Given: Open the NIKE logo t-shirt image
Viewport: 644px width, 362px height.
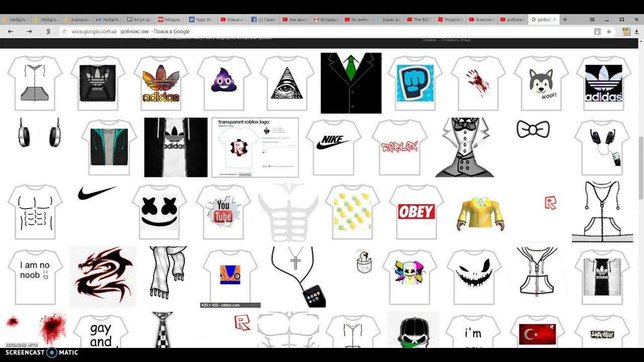Looking at the screenshot, I should [334, 147].
